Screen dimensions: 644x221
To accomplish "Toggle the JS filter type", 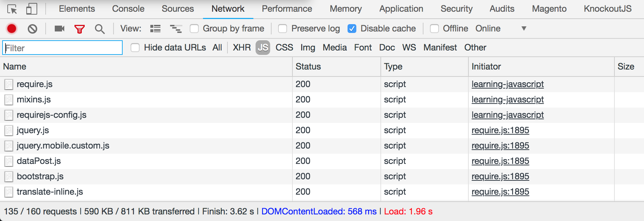I will (263, 48).
